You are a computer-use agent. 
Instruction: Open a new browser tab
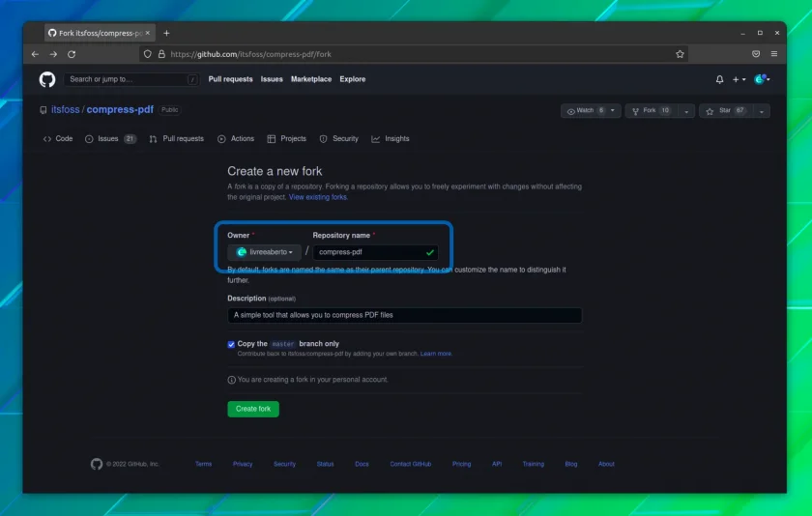[x=166, y=33]
